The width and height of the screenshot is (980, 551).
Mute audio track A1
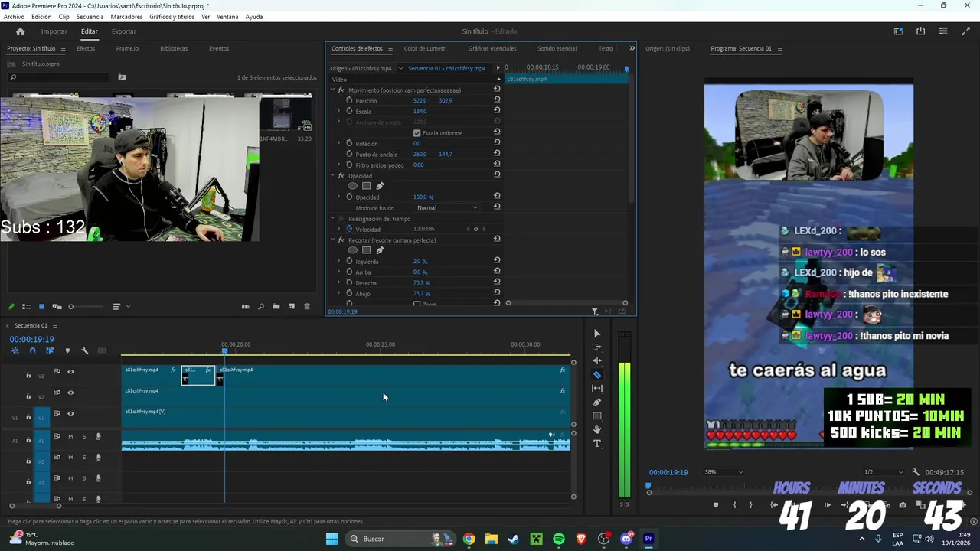pos(70,437)
